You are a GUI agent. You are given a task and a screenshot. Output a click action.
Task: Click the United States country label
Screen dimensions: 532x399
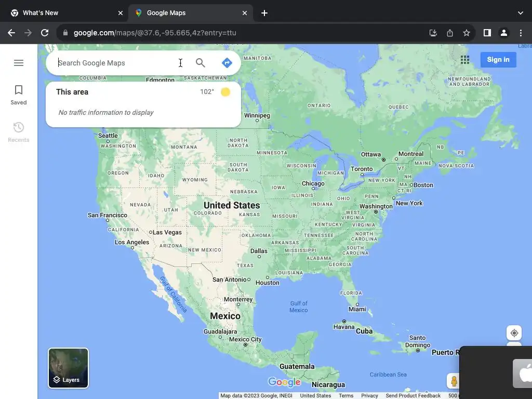click(232, 205)
